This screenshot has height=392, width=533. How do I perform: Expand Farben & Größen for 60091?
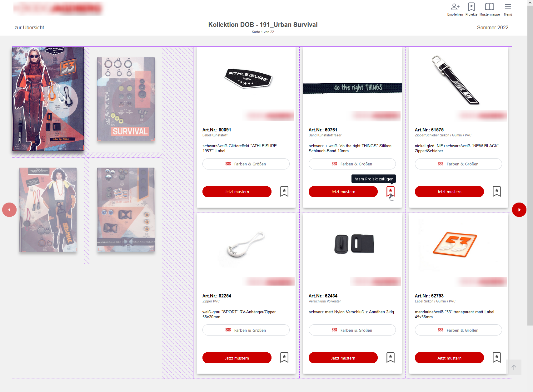(x=246, y=164)
